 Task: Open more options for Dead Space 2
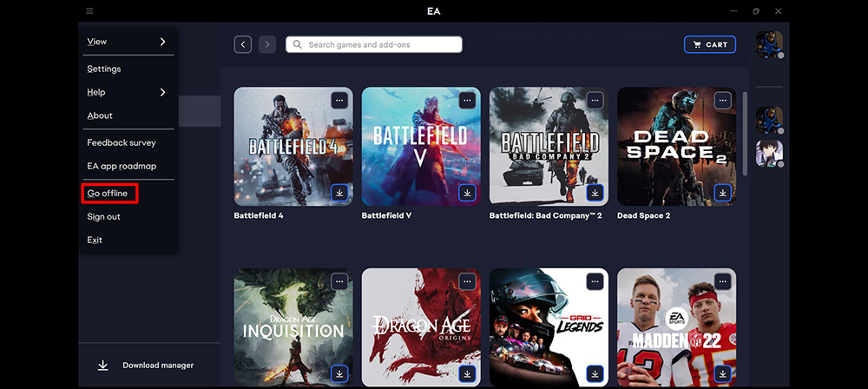723,101
